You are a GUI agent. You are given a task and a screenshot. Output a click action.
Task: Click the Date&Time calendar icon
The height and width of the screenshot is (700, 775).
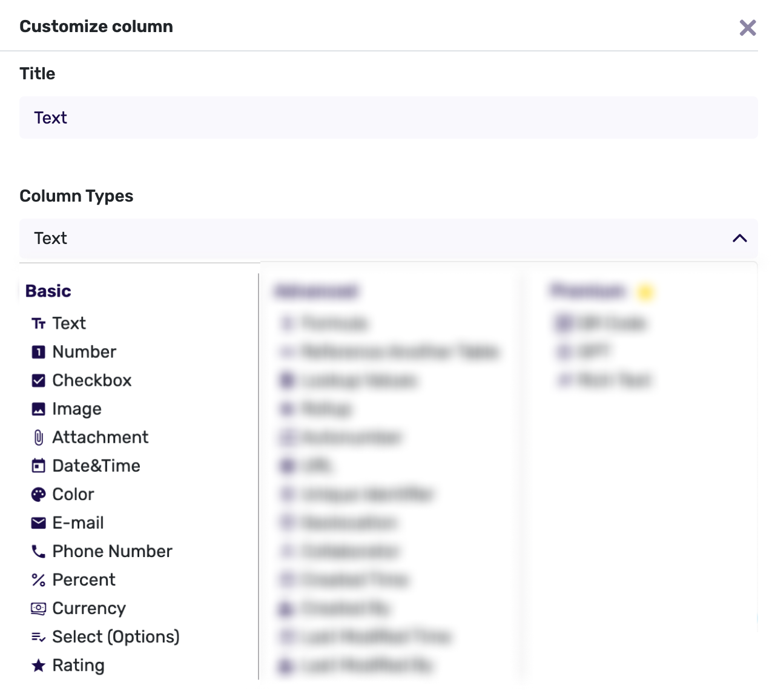tap(38, 466)
